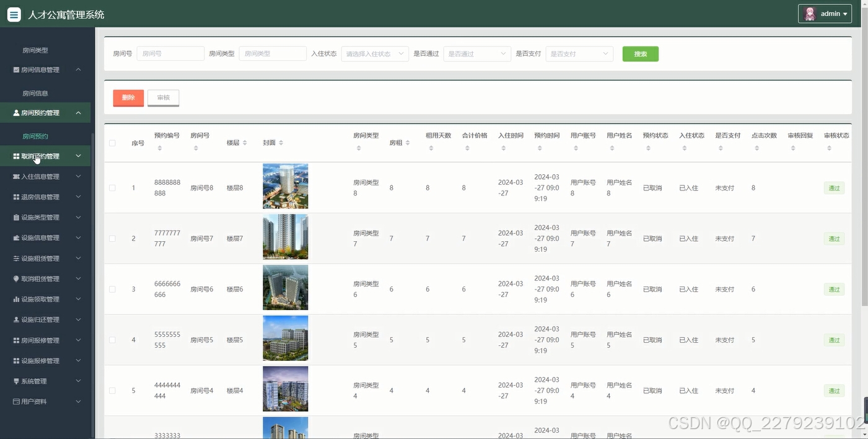Open the 房间类型 sidebar item
The height and width of the screenshot is (439, 868).
point(35,50)
